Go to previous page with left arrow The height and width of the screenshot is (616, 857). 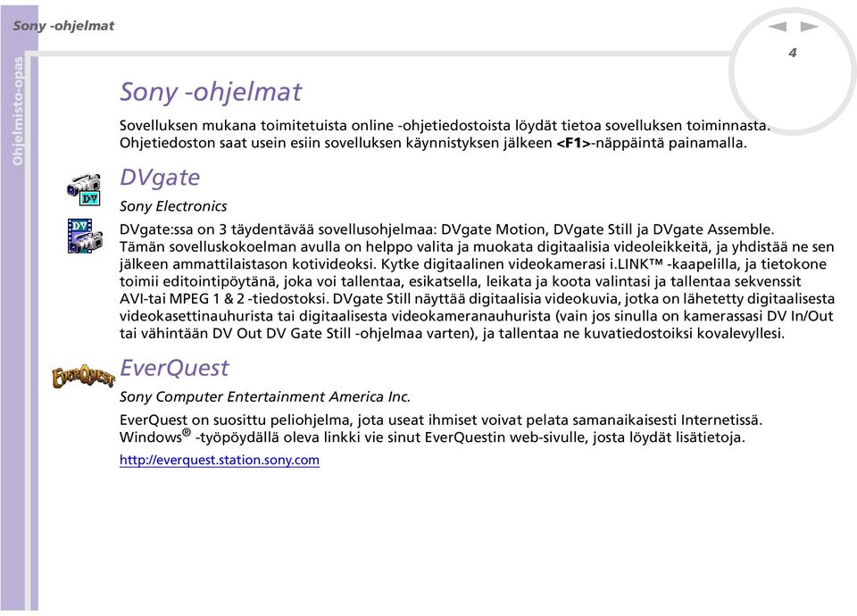[777, 26]
